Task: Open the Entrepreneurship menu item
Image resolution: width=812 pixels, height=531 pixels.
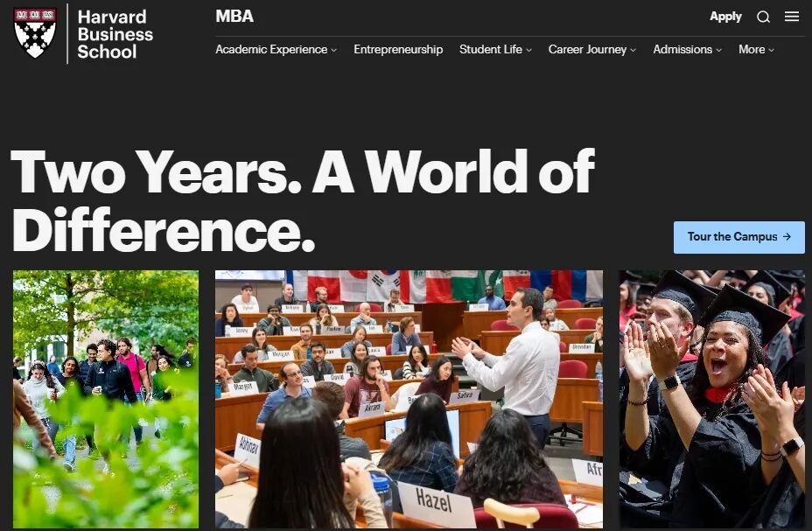Action: coord(398,50)
